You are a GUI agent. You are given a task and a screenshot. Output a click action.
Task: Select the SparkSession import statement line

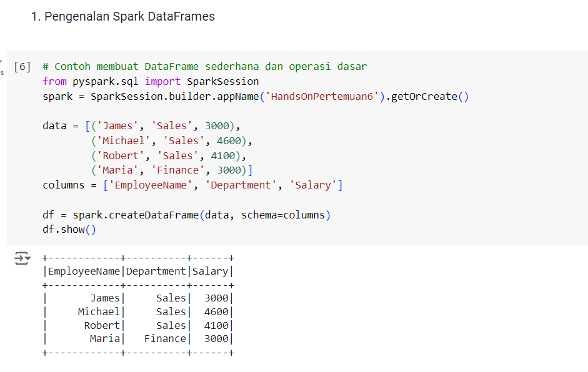(150, 81)
